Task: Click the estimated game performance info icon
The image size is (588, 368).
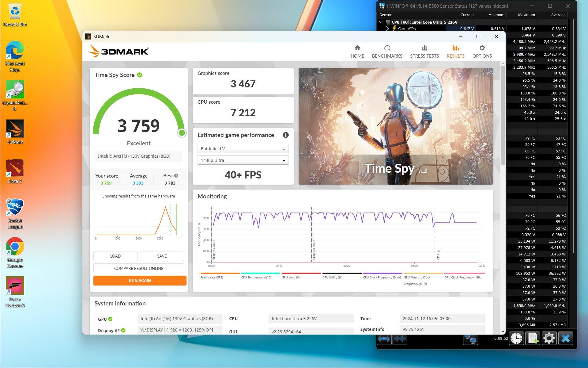Action: 285,135
